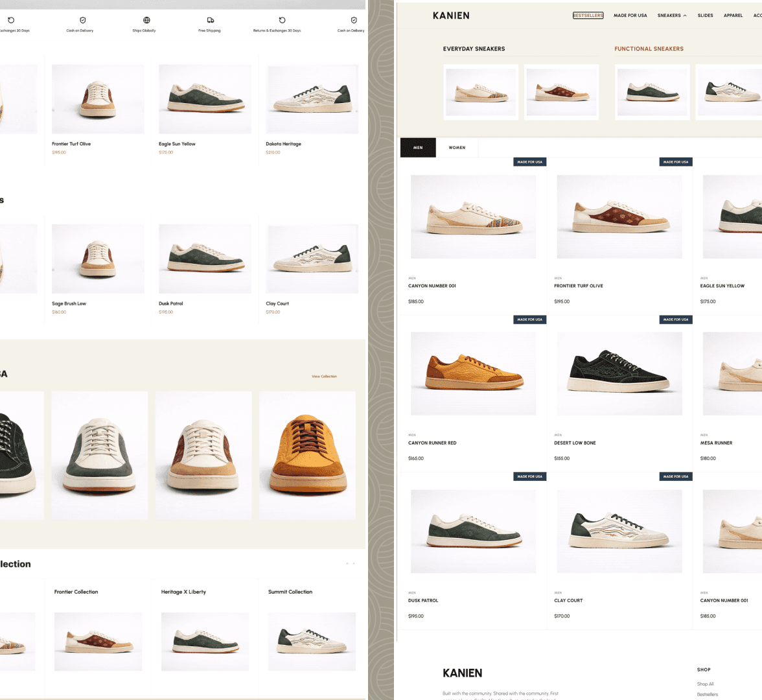Click the $155.00 price under Desert Low Bone

[x=562, y=458]
